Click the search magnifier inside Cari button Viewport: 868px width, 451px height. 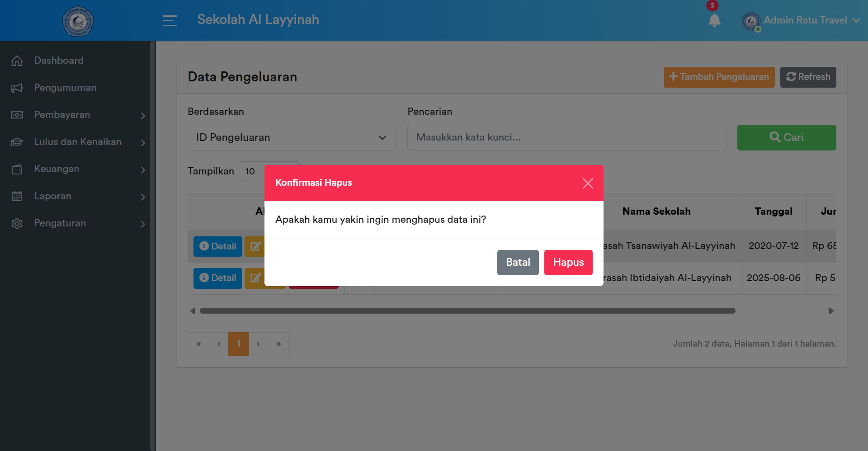pyautogui.click(x=774, y=137)
